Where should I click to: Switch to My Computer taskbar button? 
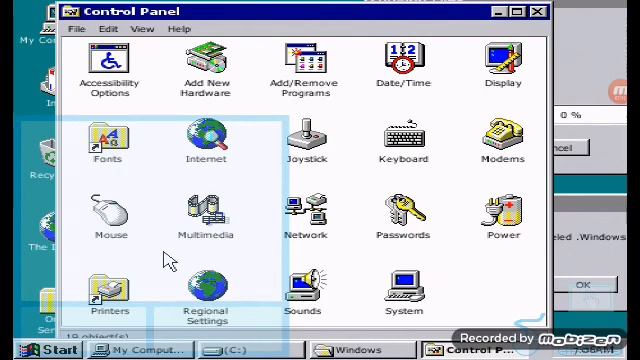click(x=141, y=350)
